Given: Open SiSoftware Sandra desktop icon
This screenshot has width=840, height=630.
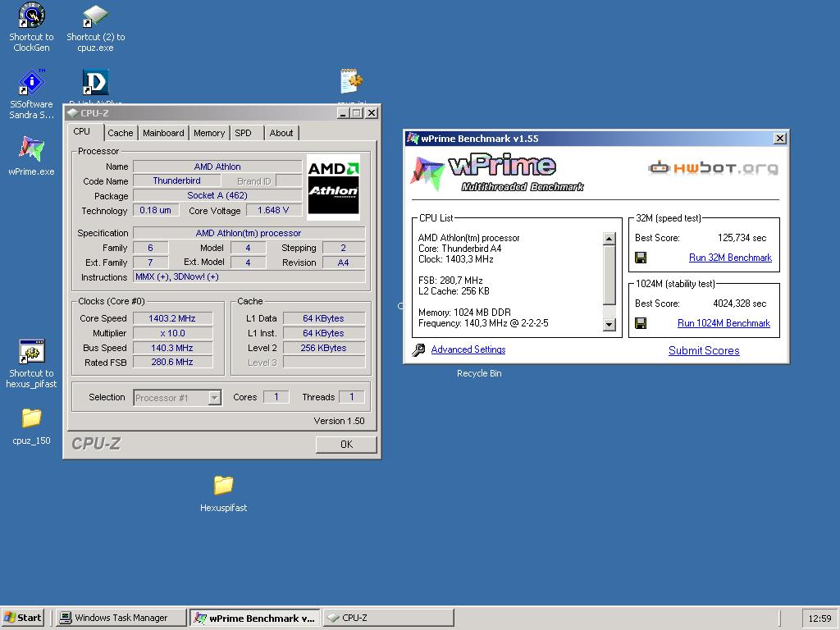Looking at the screenshot, I should tap(32, 94).
